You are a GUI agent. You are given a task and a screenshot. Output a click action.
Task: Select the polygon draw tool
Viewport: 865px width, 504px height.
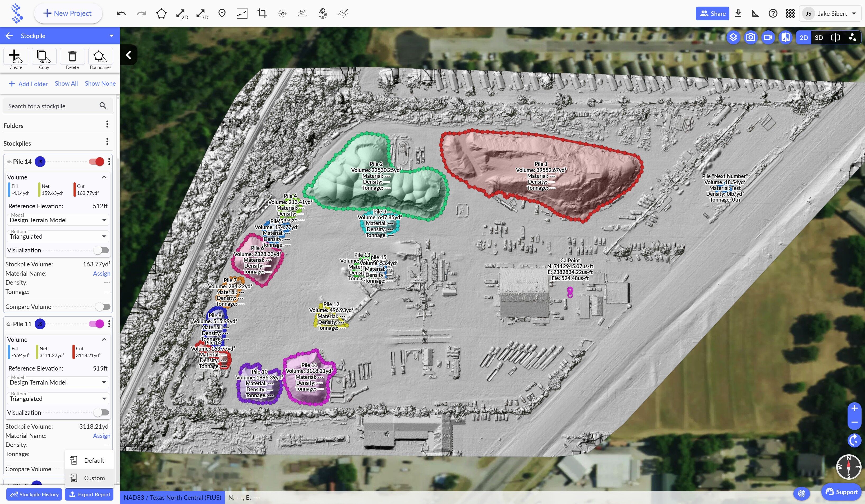(161, 13)
